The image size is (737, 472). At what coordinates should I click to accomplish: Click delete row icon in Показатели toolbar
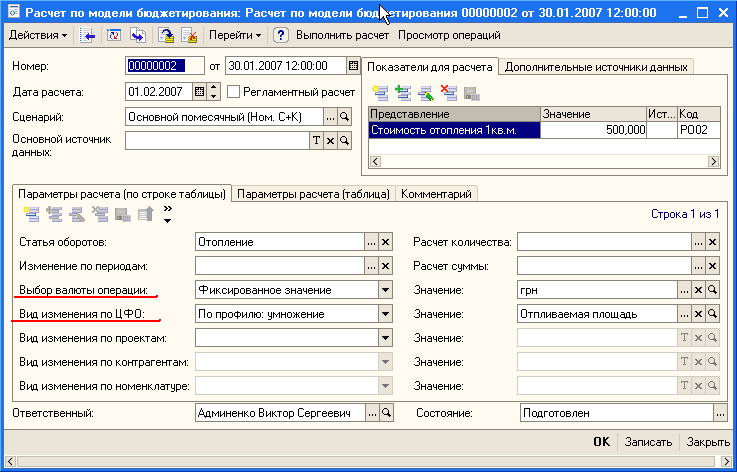click(449, 94)
